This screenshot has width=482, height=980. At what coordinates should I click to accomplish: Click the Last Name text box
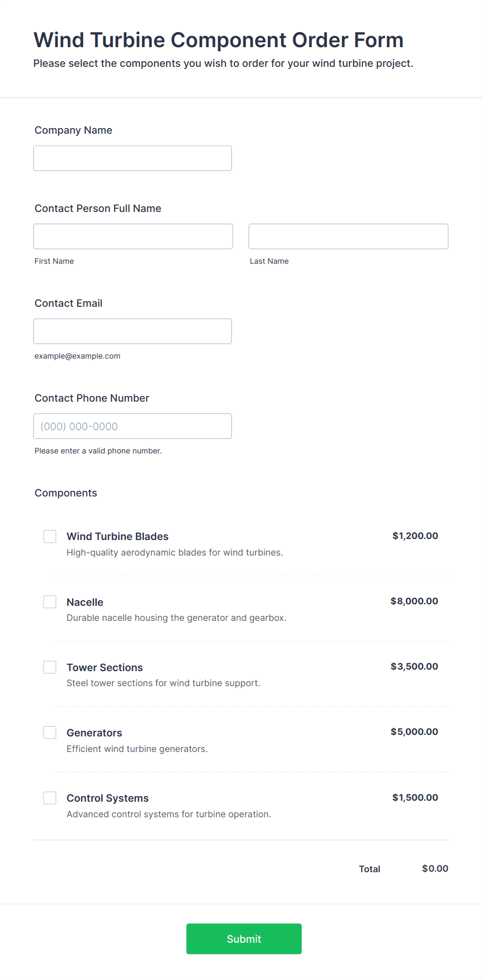tap(348, 236)
